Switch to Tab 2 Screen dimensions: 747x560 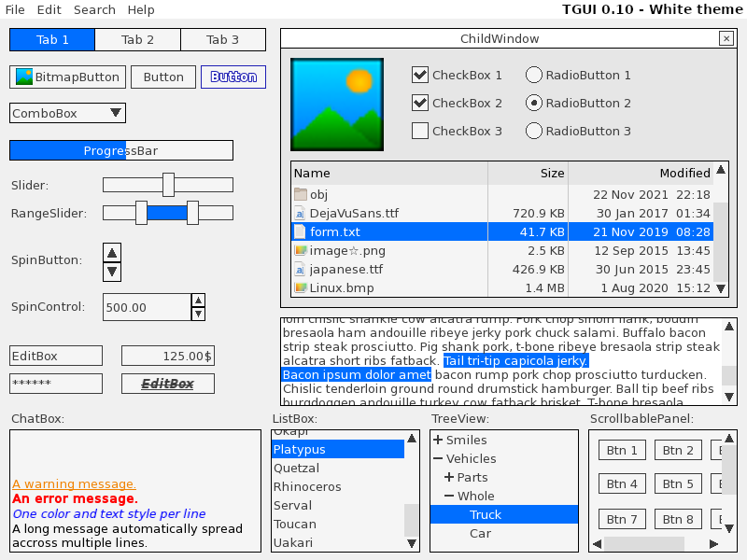coord(137,39)
